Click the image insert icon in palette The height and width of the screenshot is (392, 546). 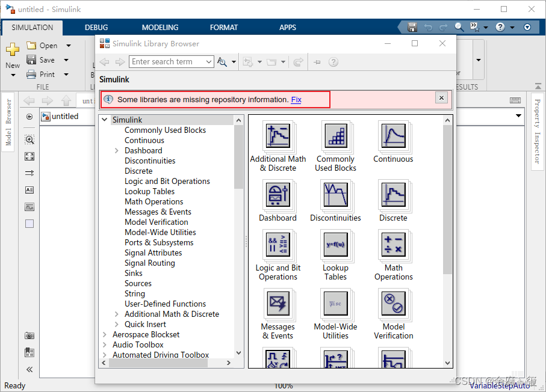[x=29, y=207]
